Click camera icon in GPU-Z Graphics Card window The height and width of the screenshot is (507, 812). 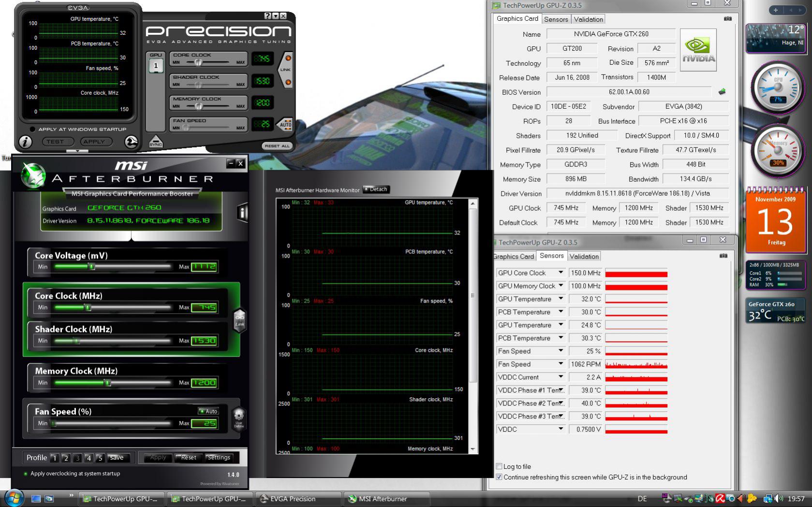click(727, 19)
